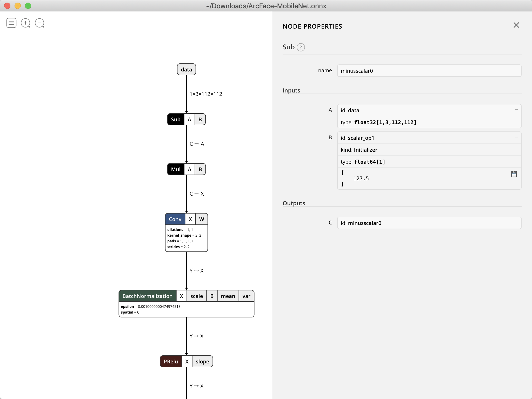The height and width of the screenshot is (399, 532).
Task: Click the scale input on BatchNormalization
Action: point(196,296)
